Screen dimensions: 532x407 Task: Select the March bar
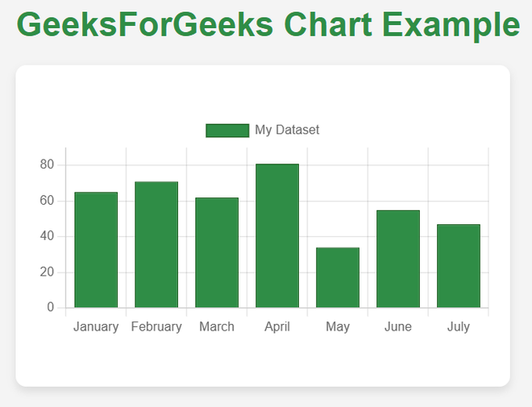217,253
